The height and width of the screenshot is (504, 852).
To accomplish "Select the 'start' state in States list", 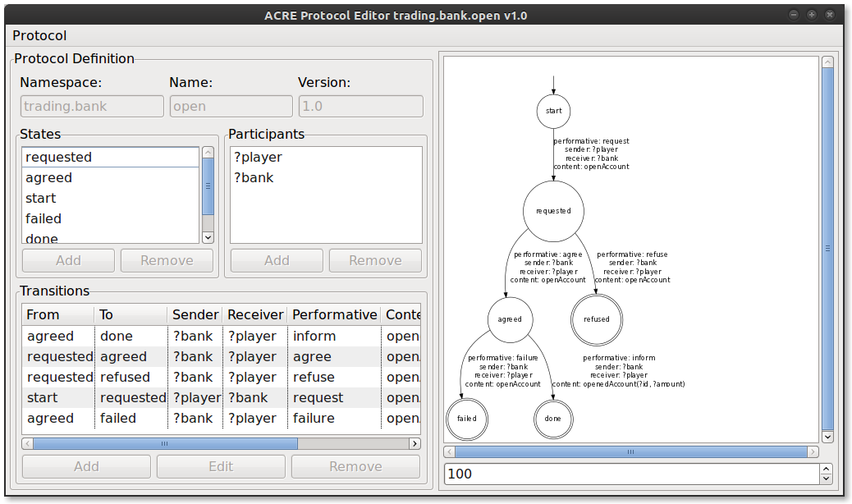I will [x=111, y=198].
